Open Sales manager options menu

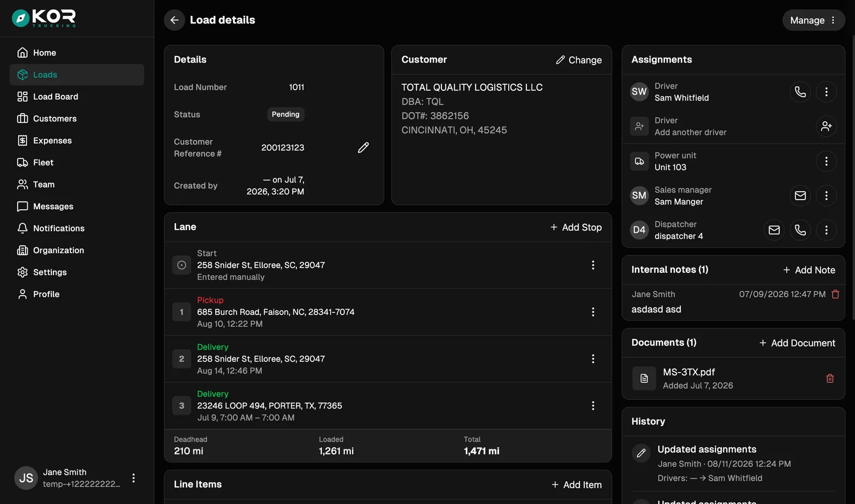[826, 195]
